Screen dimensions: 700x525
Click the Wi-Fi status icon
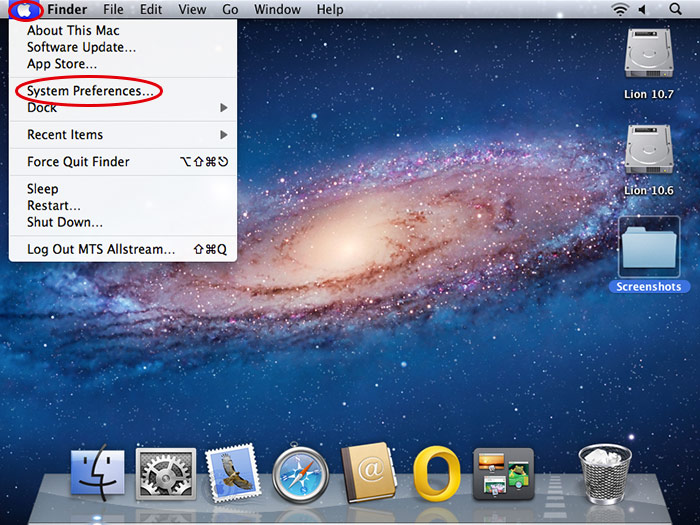620,9
